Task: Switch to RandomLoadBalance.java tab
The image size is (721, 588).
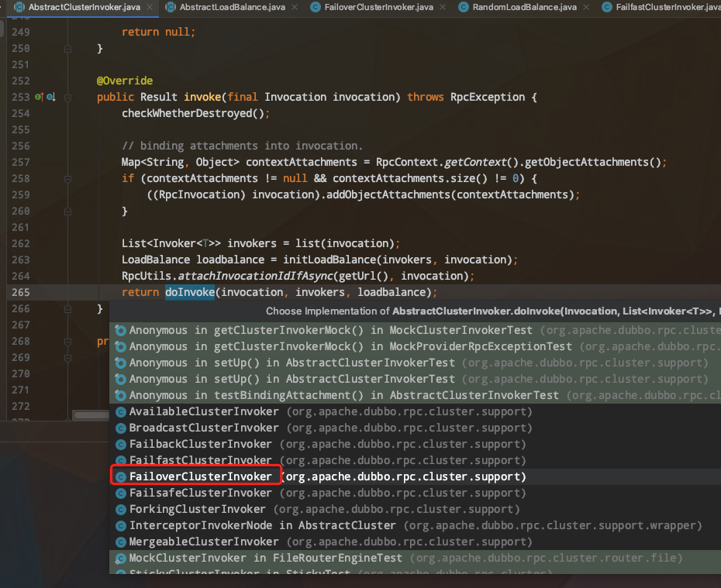Action: [524, 7]
